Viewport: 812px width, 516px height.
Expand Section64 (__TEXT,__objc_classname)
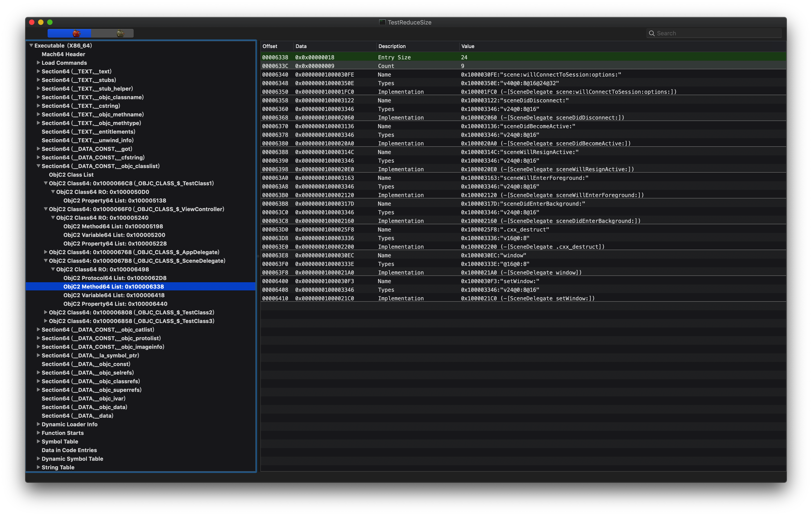[x=38, y=97]
